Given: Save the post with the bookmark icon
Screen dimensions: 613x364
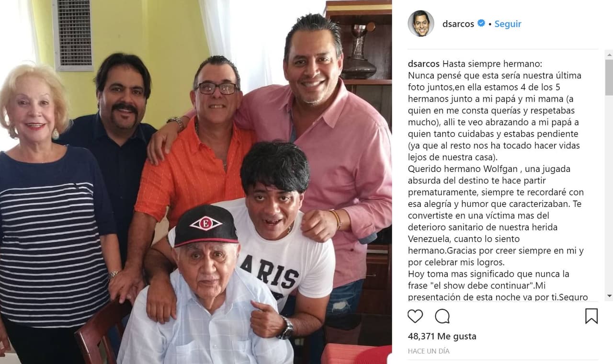Looking at the screenshot, I should coord(591,316).
